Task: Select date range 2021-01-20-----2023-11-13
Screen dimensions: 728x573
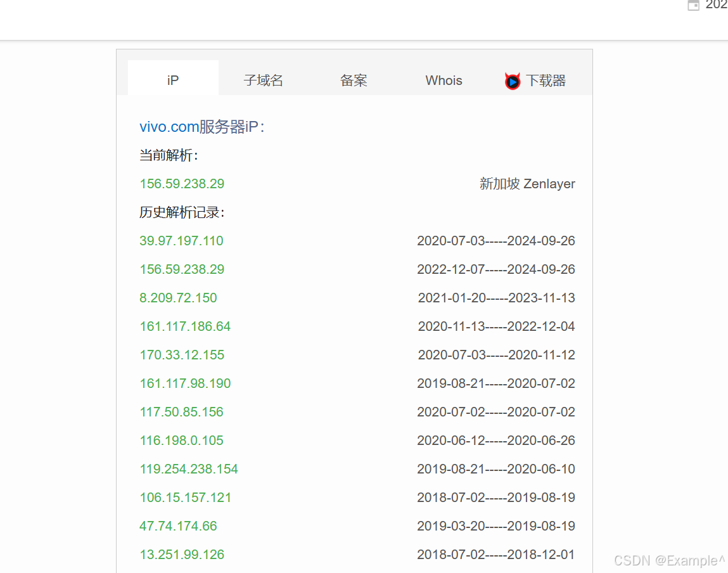Action: click(x=496, y=298)
